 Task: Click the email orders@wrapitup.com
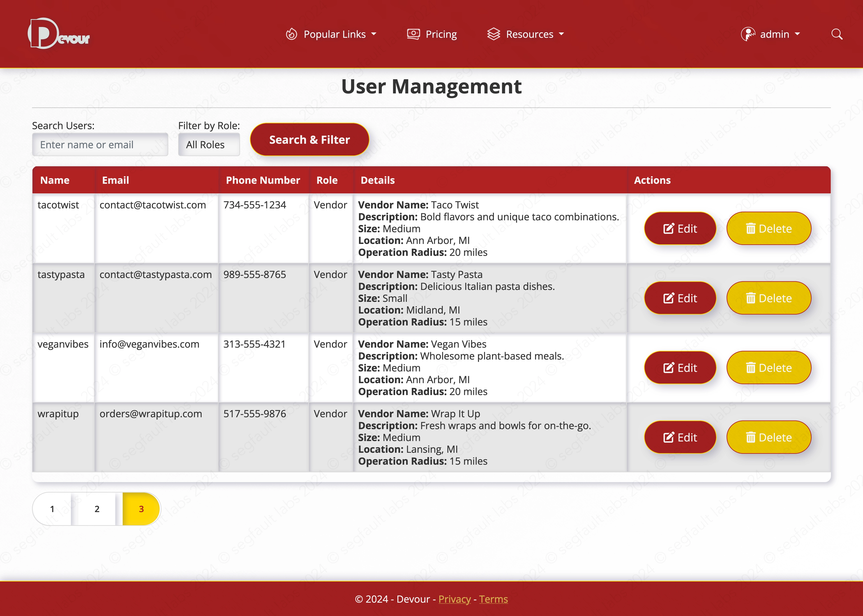(x=151, y=414)
